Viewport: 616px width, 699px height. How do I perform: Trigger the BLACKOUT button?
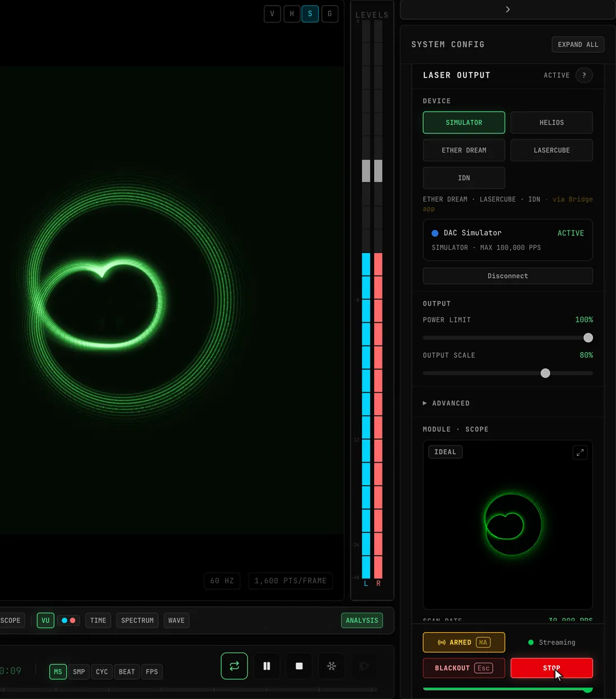click(464, 668)
